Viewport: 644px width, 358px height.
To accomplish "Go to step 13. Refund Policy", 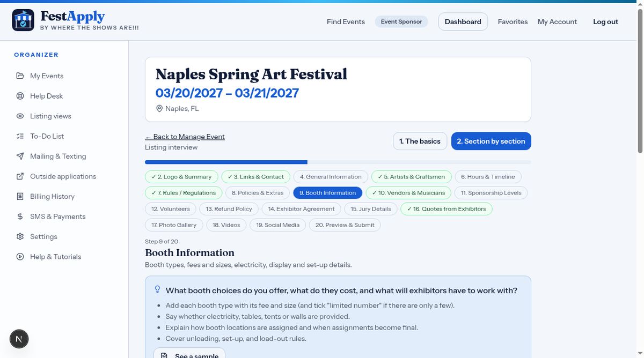I will 229,209.
